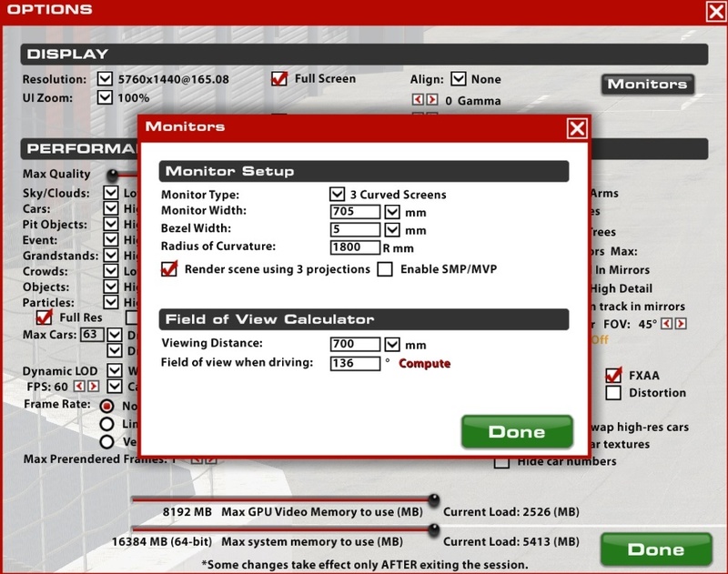Open Monitor Width units dropdown
Image resolution: width=728 pixels, height=574 pixels.
coord(392,212)
